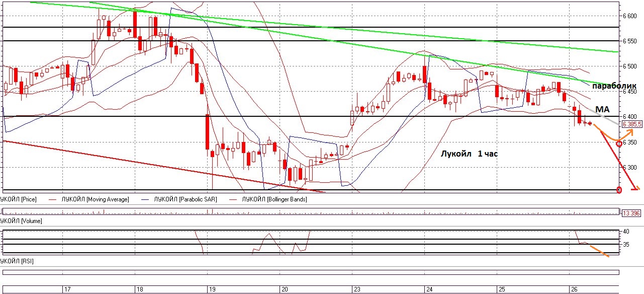This screenshot has height=294, width=644.
Task: Select date 25 on the time axis
Action: [x=501, y=290]
